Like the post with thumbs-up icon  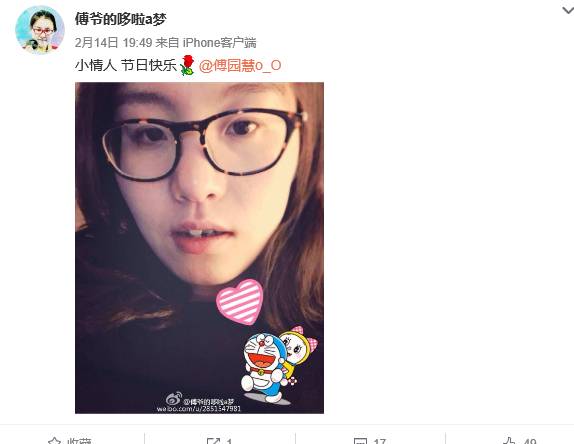pyautogui.click(x=510, y=441)
